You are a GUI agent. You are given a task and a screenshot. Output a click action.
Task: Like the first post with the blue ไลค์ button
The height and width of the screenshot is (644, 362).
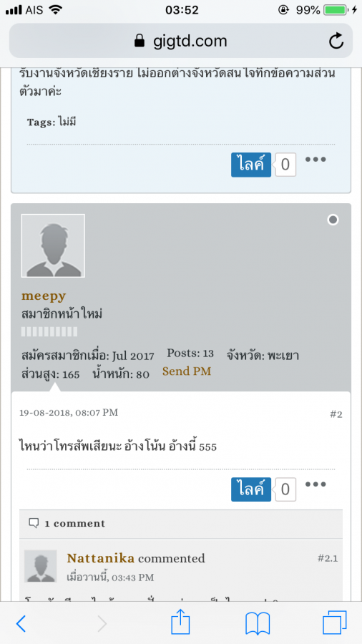(251, 165)
